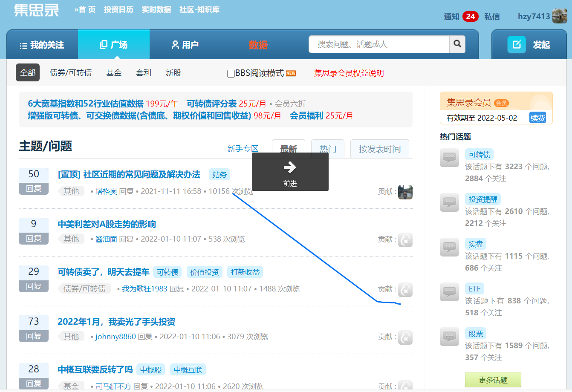Open 投资日历 in top navigation
The image size is (572, 392).
(x=118, y=9)
